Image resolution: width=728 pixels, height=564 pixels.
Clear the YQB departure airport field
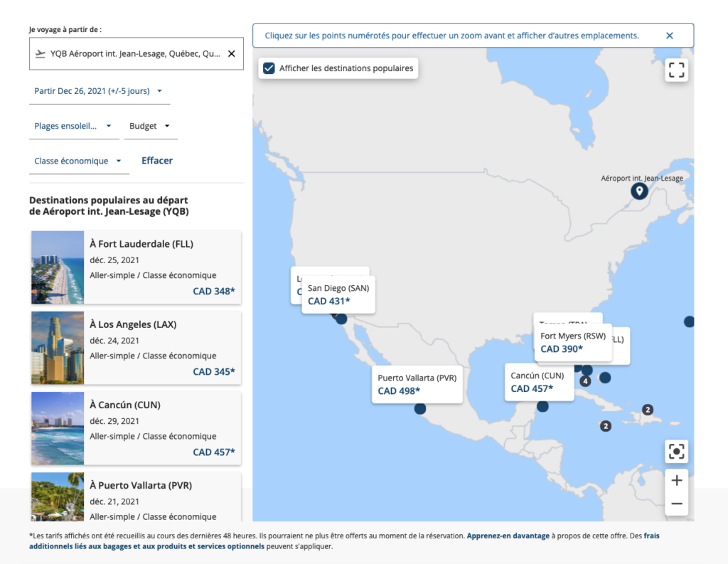coord(231,54)
